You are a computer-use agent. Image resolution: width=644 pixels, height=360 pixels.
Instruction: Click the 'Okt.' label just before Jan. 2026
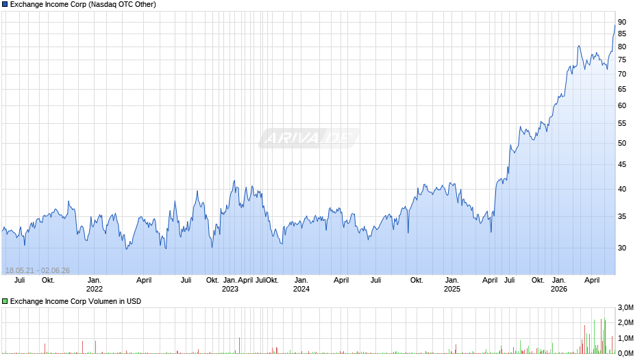[538, 281]
